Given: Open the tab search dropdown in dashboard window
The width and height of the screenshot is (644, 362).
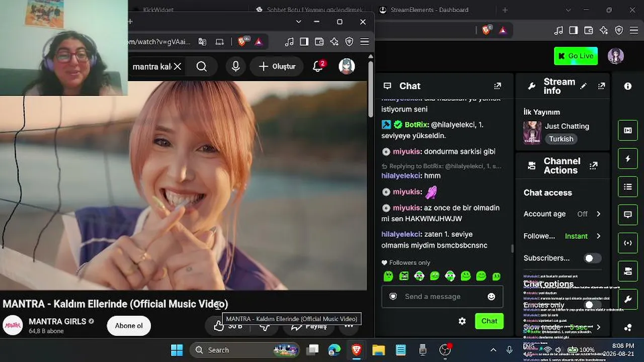Looking at the screenshot, I should click(x=568, y=10).
